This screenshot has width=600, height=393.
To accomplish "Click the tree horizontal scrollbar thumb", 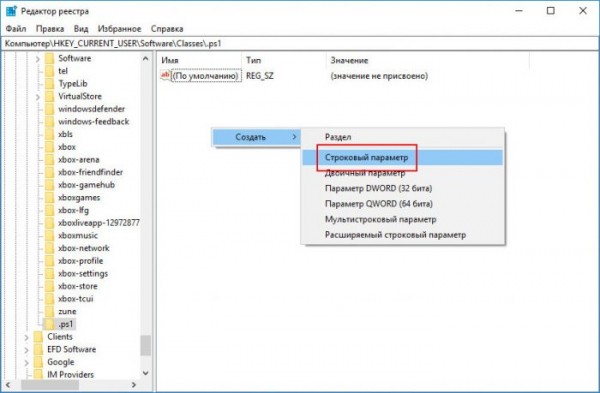I will coord(50,385).
